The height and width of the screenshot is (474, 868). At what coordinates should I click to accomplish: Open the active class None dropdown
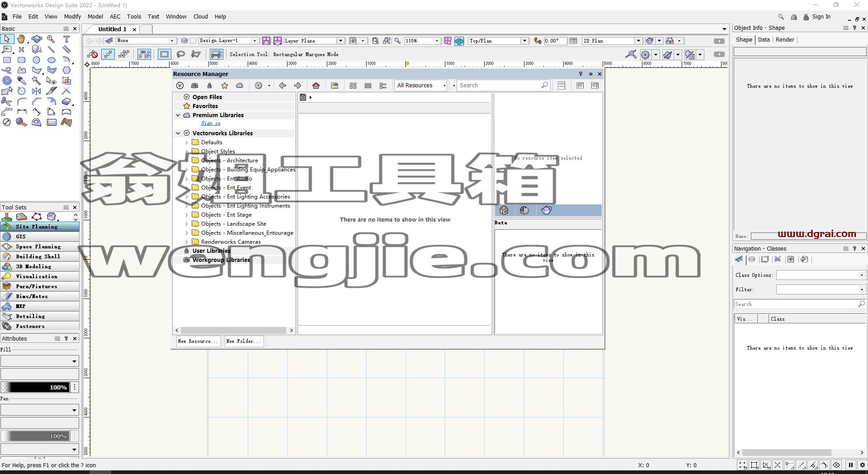click(146, 41)
